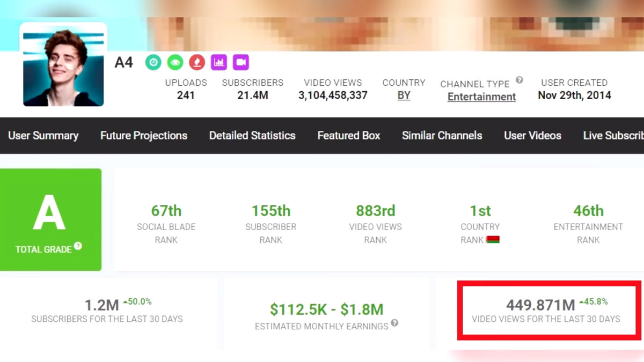This screenshot has height=362, width=644.
Task: Click the Belarus flag icon under Country Rank
Action: (493, 240)
